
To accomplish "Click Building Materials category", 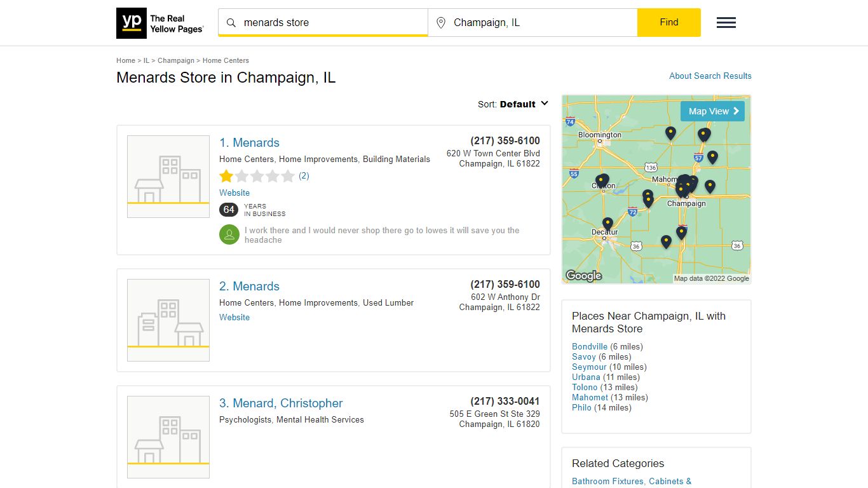I will click(397, 159).
